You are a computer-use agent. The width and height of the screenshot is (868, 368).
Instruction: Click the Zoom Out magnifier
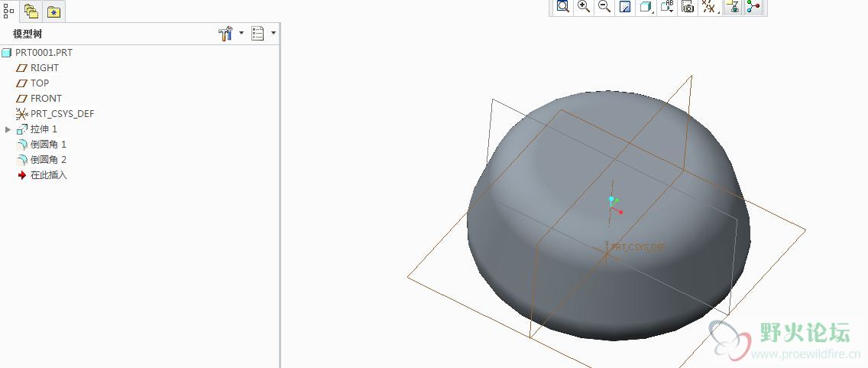coord(604,7)
